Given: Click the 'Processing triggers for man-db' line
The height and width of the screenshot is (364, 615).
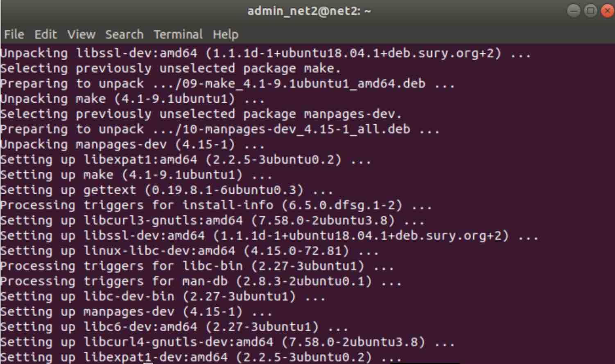Looking at the screenshot, I should (x=201, y=281).
